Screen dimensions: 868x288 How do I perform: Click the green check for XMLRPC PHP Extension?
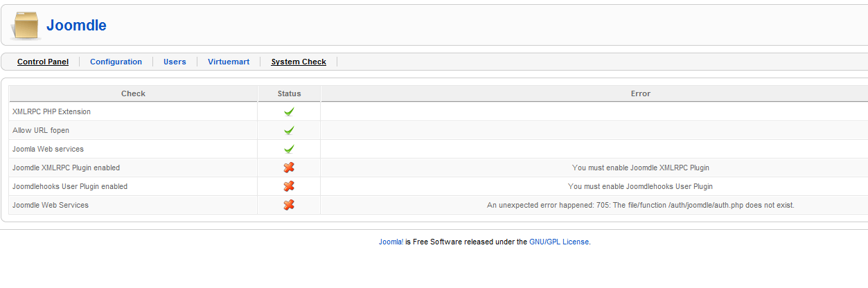pyautogui.click(x=289, y=111)
